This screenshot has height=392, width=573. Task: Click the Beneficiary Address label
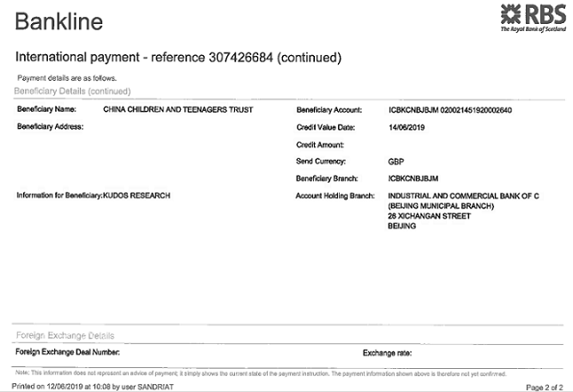coord(50,127)
